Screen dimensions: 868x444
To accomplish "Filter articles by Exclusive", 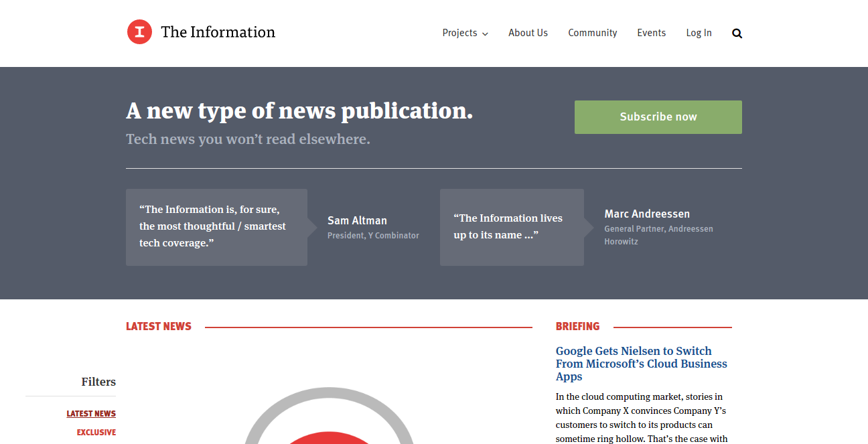I will pos(96,433).
